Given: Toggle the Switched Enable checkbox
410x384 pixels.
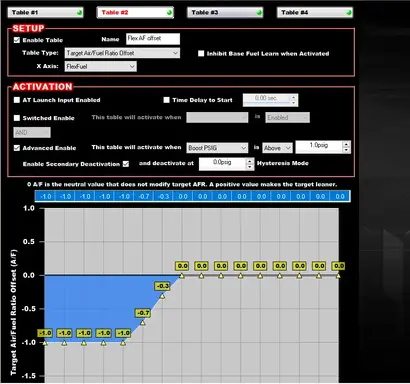Looking at the screenshot, I should pos(17,118).
